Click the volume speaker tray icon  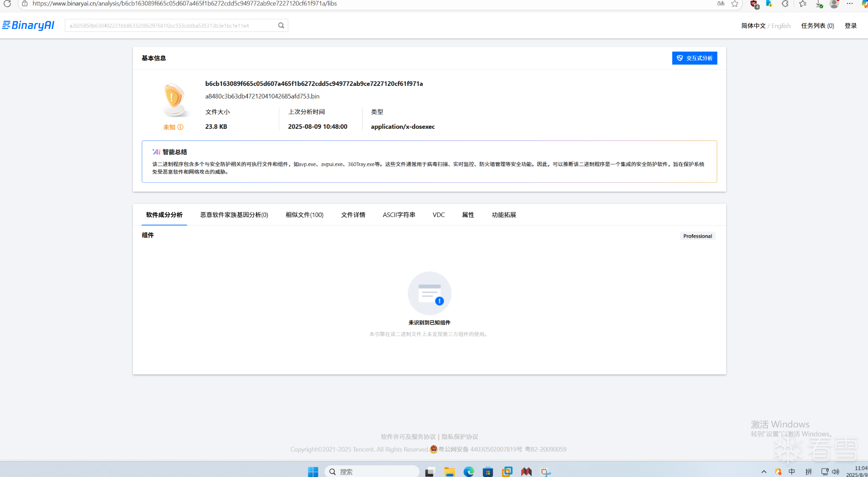[x=835, y=472]
